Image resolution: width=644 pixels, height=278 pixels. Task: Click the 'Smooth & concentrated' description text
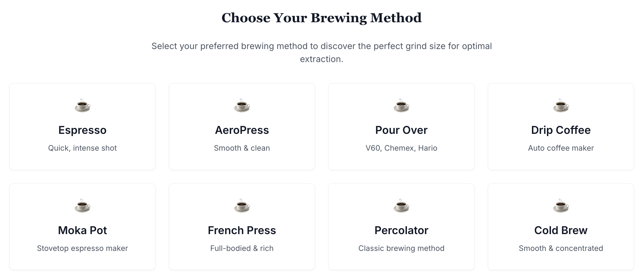[561, 248]
